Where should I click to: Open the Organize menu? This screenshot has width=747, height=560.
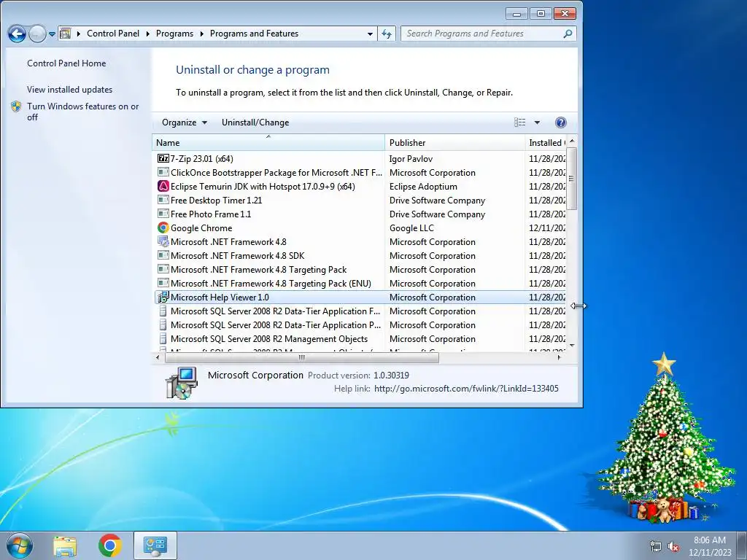[x=185, y=122]
